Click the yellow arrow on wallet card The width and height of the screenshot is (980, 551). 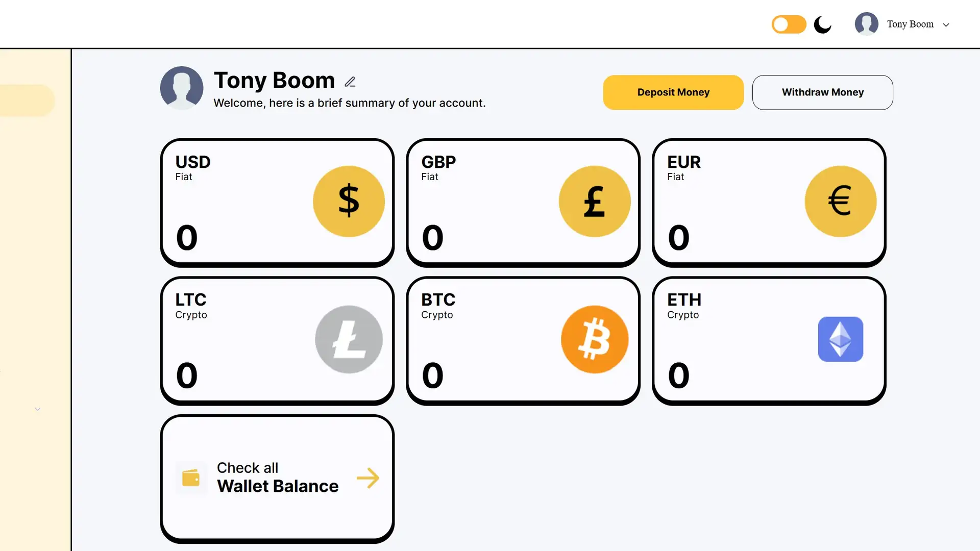coord(367,478)
